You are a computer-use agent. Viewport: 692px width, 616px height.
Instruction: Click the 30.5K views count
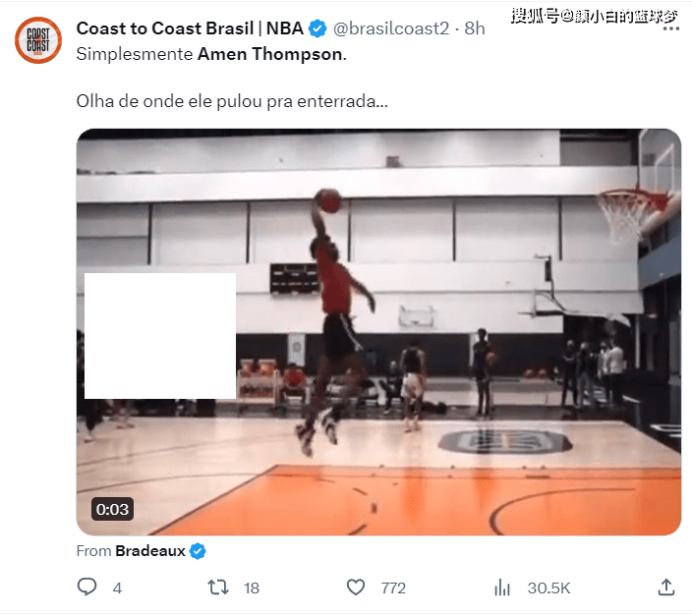549,588
